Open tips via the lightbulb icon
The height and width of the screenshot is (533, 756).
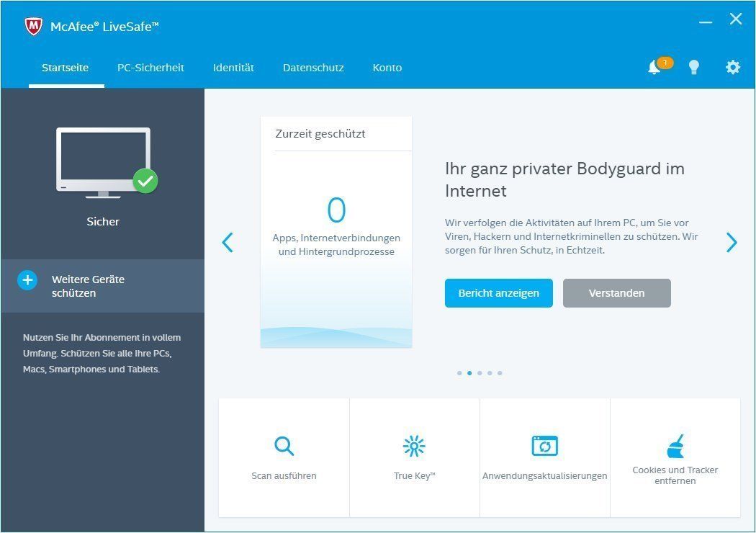click(694, 67)
